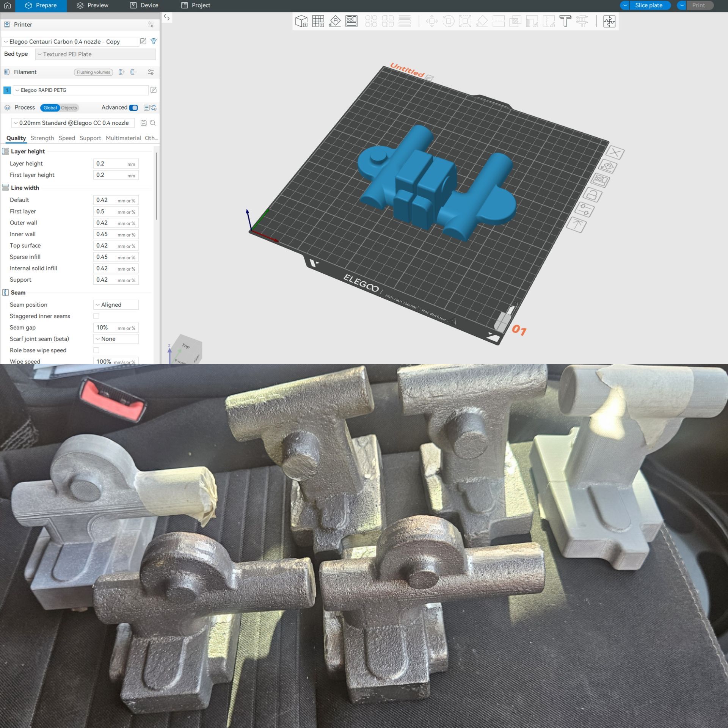Screen dimensions: 728x728
Task: Toggle the Advanced mode switch
Action: coord(133,108)
